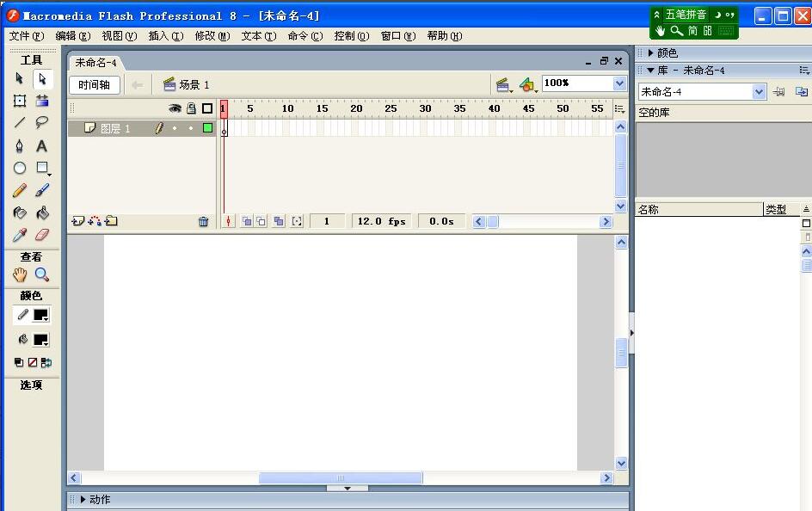Open the Edit Symbols dropdown

[527, 85]
